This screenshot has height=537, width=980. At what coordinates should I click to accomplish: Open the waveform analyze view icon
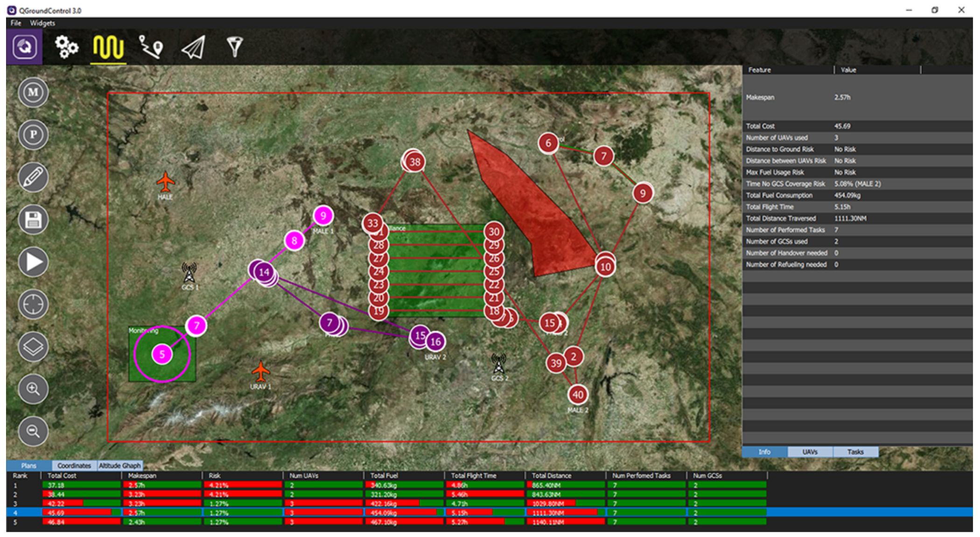108,47
